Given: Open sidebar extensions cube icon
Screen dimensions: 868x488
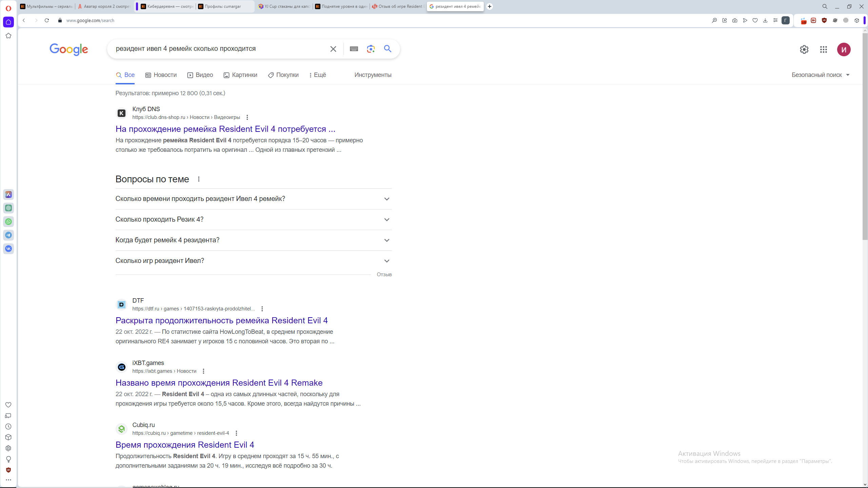Looking at the screenshot, I should 8,437.
